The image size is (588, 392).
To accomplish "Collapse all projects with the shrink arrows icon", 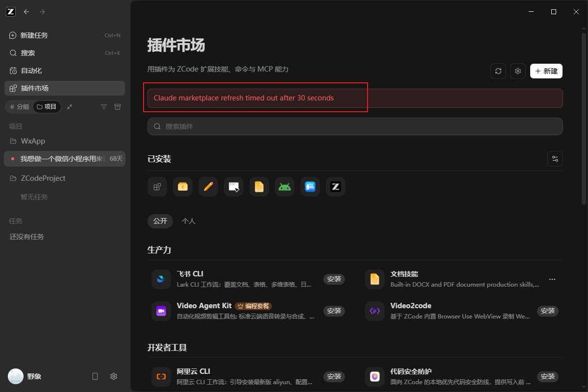I will [70, 107].
